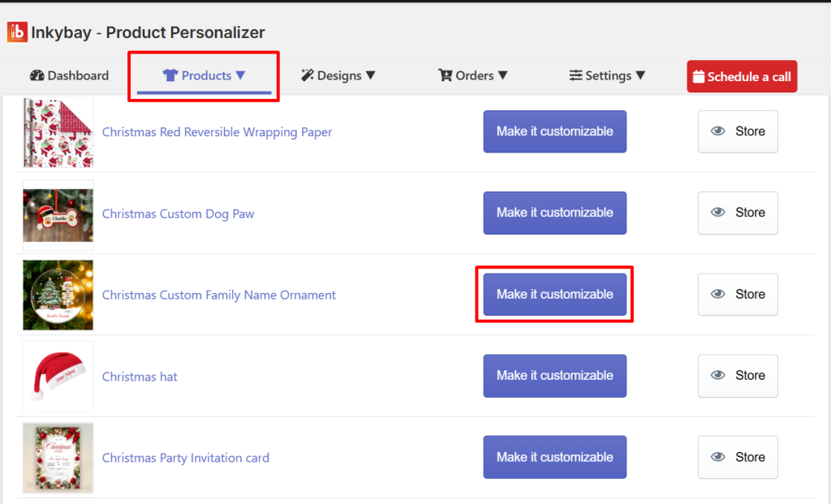Click the t-shirt icon on Products tab
831x504 pixels.
tap(170, 75)
